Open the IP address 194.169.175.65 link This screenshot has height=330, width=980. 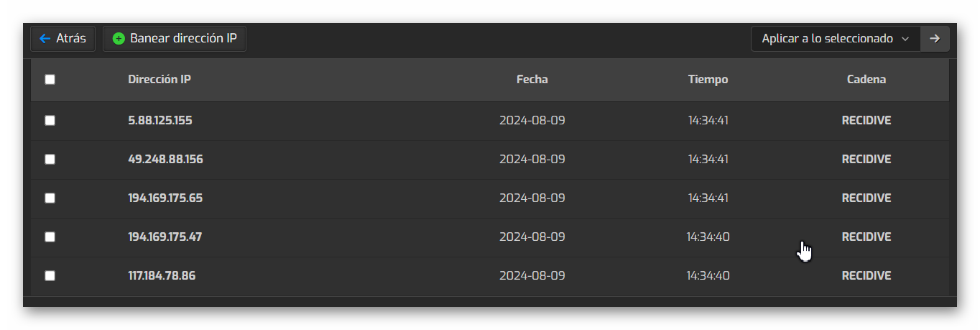click(x=165, y=198)
